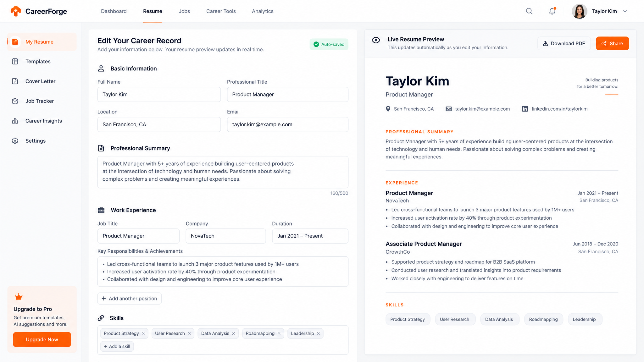This screenshot has width=644, height=362.
Task: Click the My Resume sidebar icon
Action: [x=15, y=42]
